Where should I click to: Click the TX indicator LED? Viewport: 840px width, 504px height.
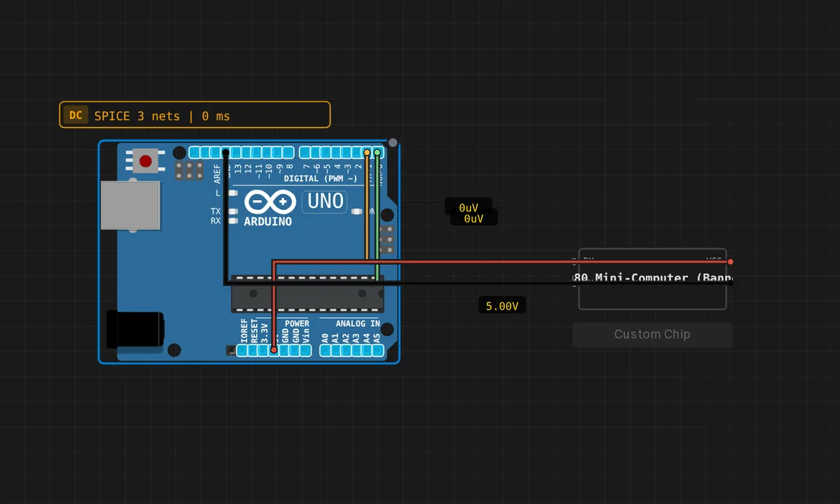233,211
